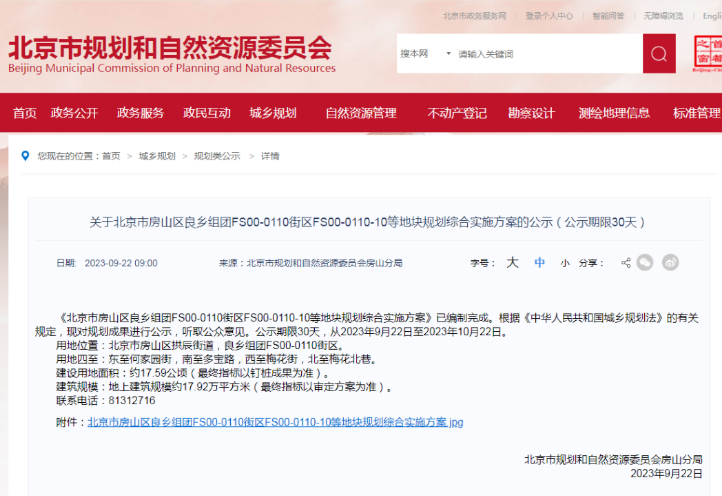The image size is (722, 496).
Task: Click 无障碍浏览 accessibility link
Action: (x=664, y=16)
